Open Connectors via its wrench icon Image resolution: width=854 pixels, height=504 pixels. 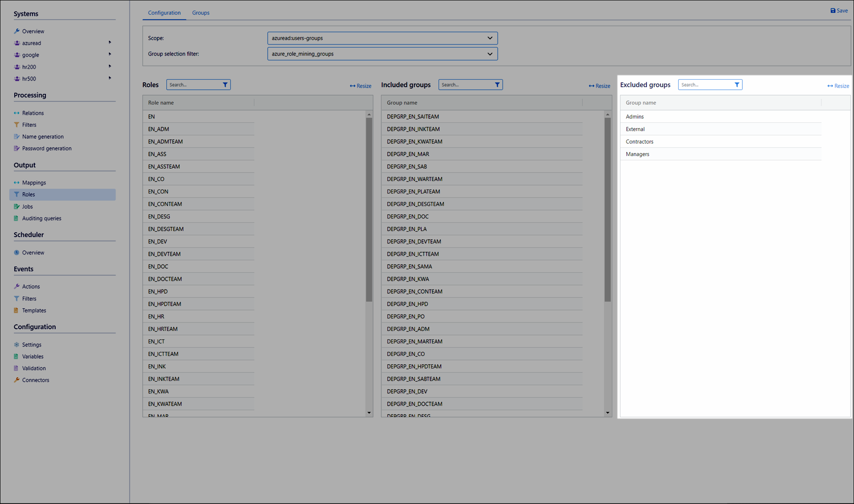(x=16, y=380)
